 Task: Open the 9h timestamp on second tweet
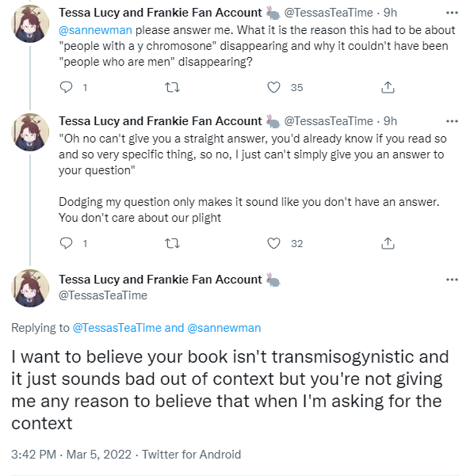390,121
